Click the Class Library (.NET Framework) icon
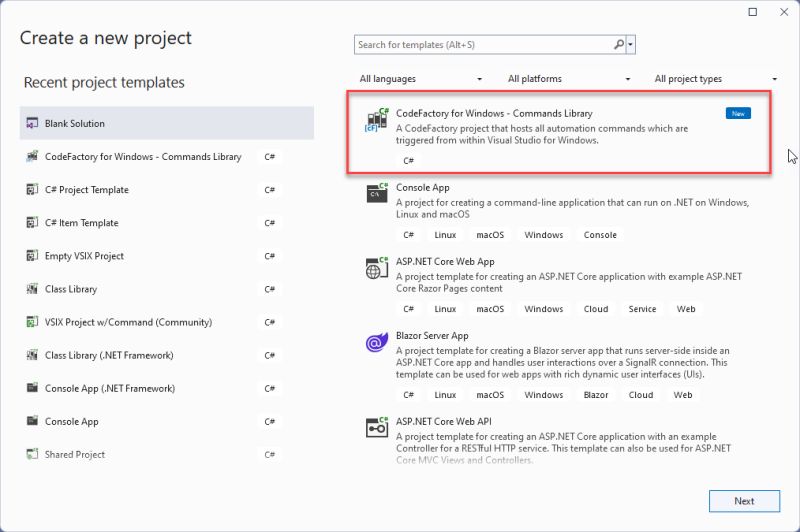The height and width of the screenshot is (532, 800). pos(32,356)
